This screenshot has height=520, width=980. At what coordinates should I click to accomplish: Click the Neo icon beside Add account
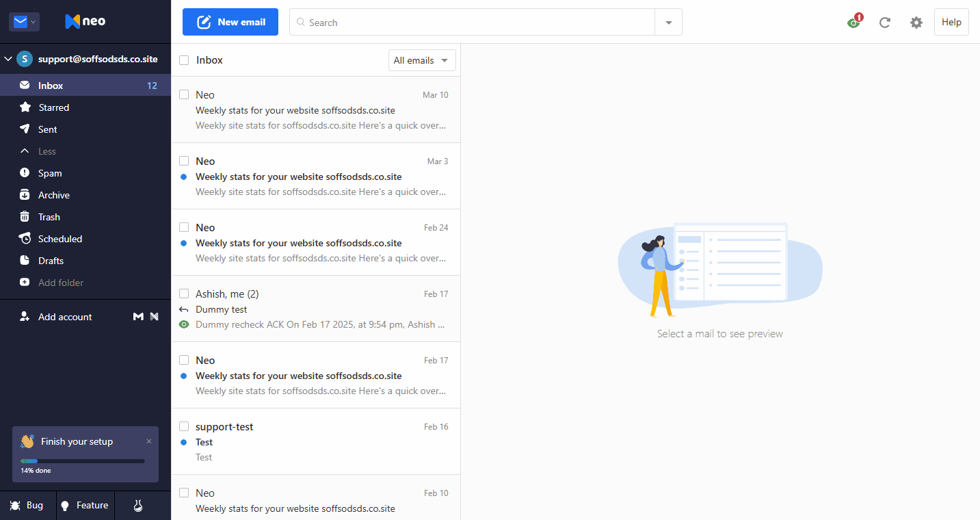154,317
